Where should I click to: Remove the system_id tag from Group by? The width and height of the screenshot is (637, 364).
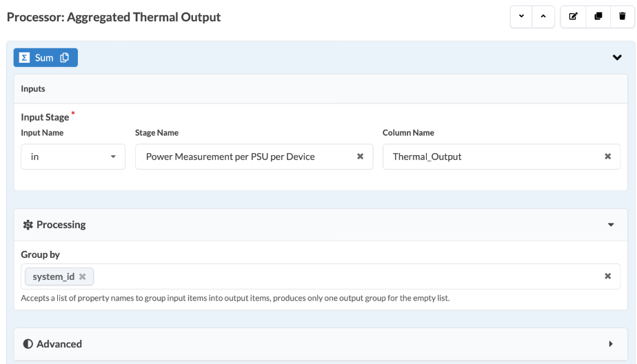83,276
